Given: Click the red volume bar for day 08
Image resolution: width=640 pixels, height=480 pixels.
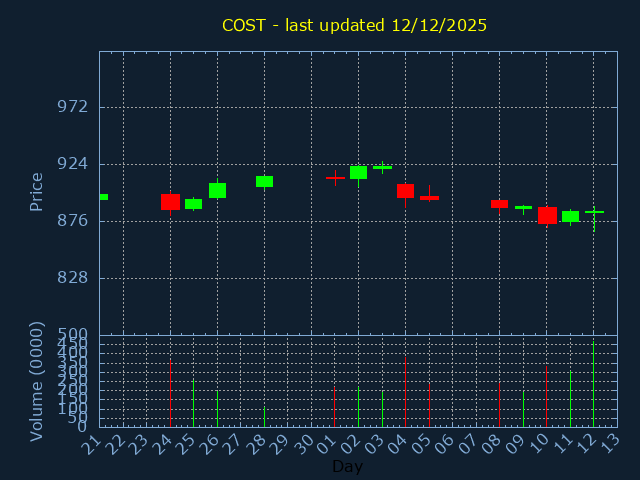Looking at the screenshot, I should (499, 405).
